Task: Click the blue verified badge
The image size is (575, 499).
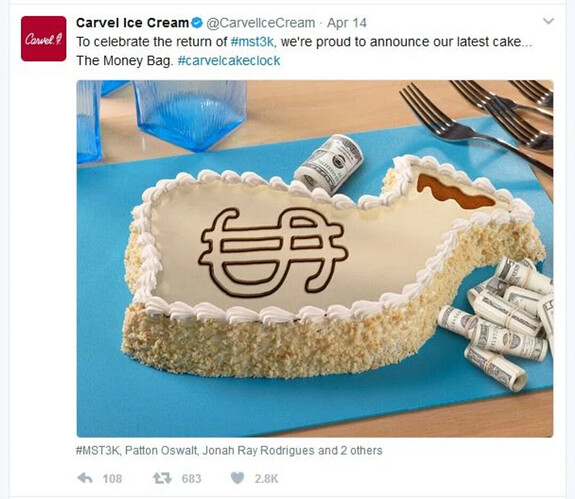Action: (x=197, y=23)
